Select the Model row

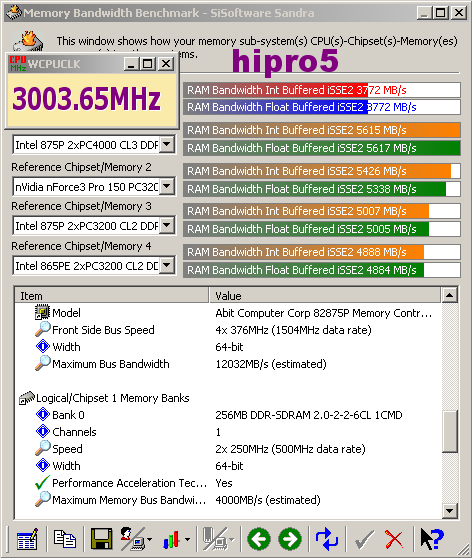tap(228, 312)
